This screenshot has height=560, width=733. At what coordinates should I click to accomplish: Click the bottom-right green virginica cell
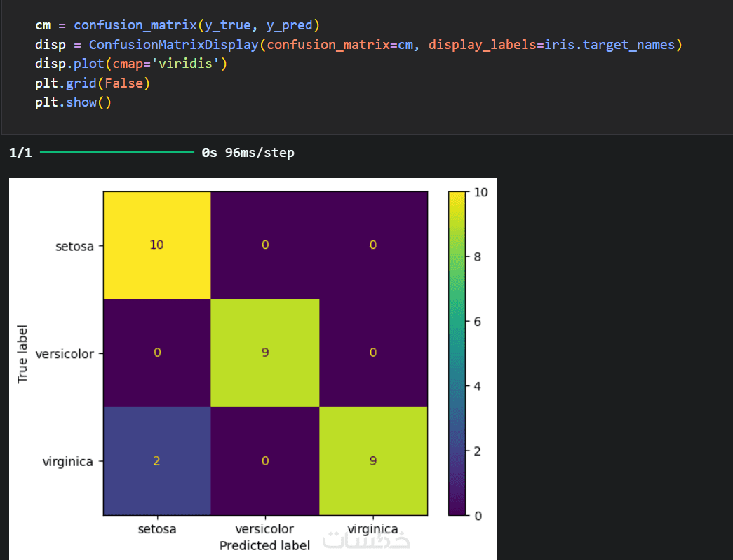point(372,460)
